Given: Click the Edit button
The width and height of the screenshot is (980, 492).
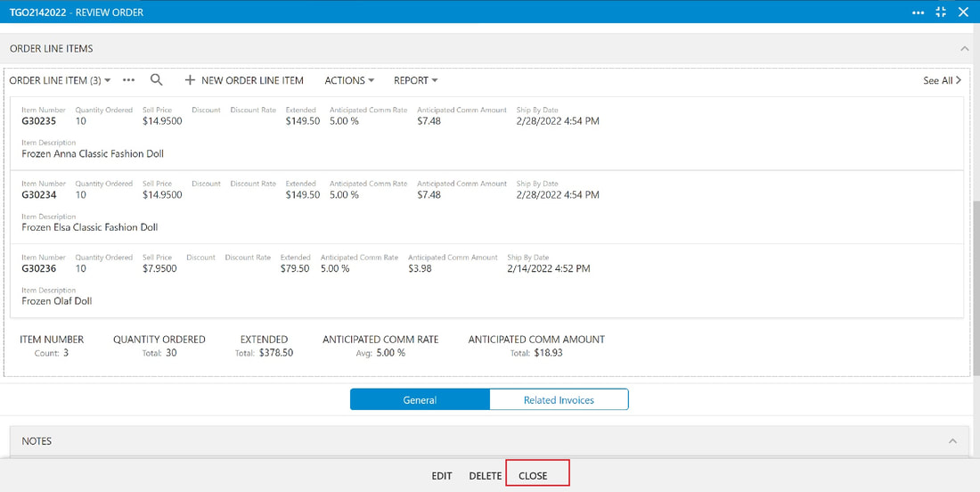Looking at the screenshot, I should [441, 476].
